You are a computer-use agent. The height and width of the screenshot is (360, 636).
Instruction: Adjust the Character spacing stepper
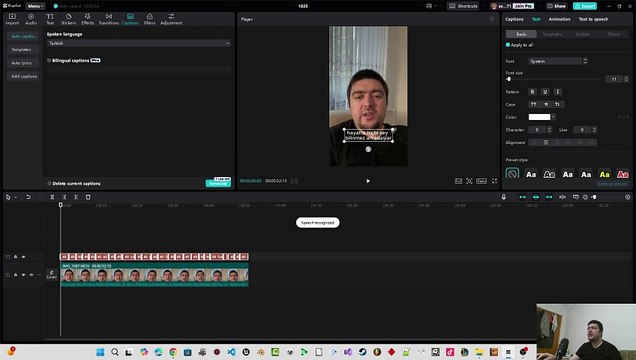(550, 130)
